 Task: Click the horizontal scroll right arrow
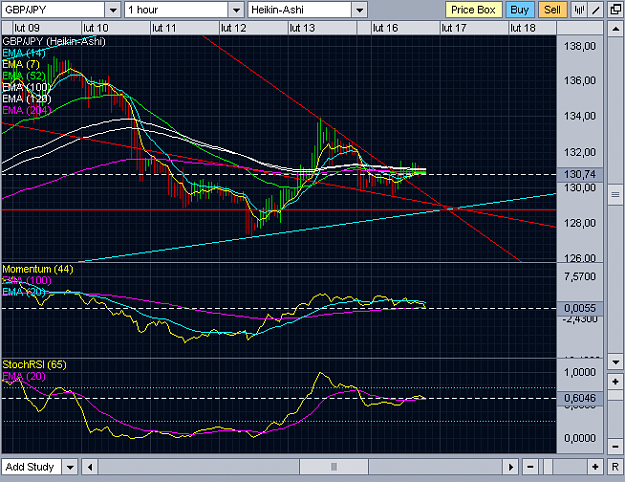point(510,466)
